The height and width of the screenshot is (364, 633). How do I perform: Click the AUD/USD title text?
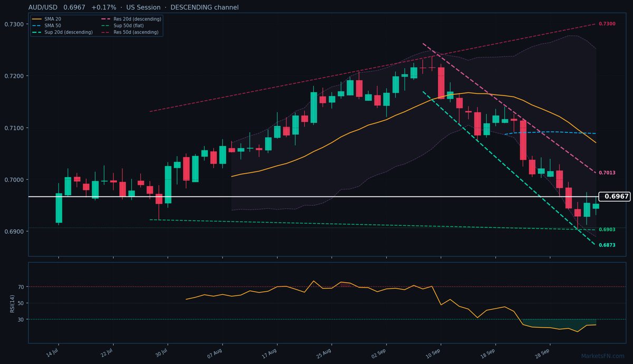43,7
